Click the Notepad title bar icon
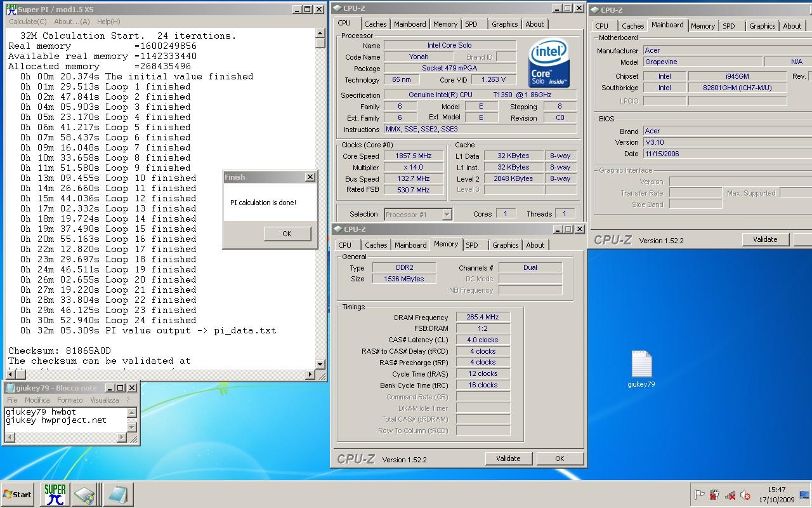The width and height of the screenshot is (812, 508). [9, 387]
